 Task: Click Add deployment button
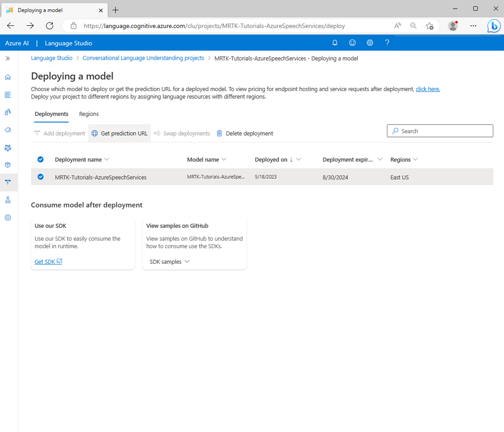point(60,133)
